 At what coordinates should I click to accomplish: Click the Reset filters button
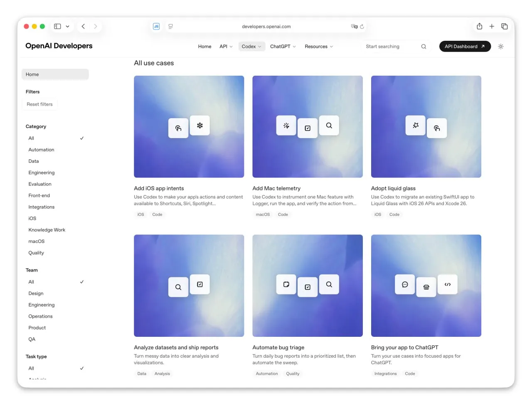pos(39,104)
